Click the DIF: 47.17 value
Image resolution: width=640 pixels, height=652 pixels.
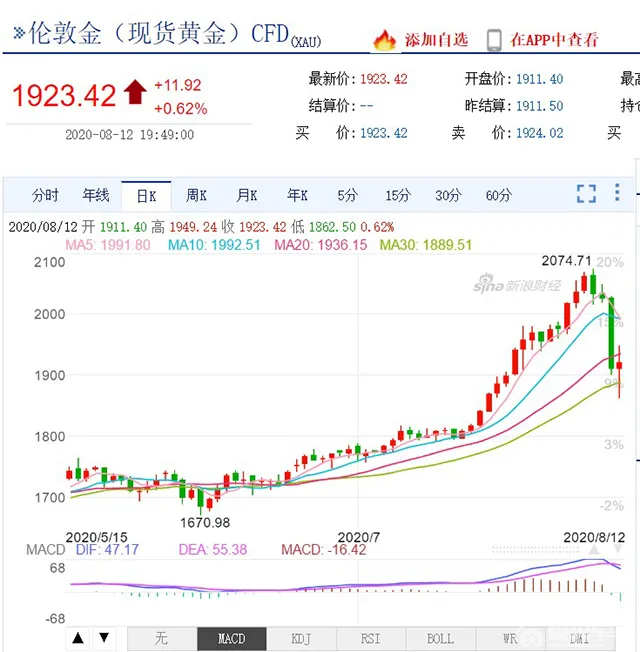click(x=107, y=550)
